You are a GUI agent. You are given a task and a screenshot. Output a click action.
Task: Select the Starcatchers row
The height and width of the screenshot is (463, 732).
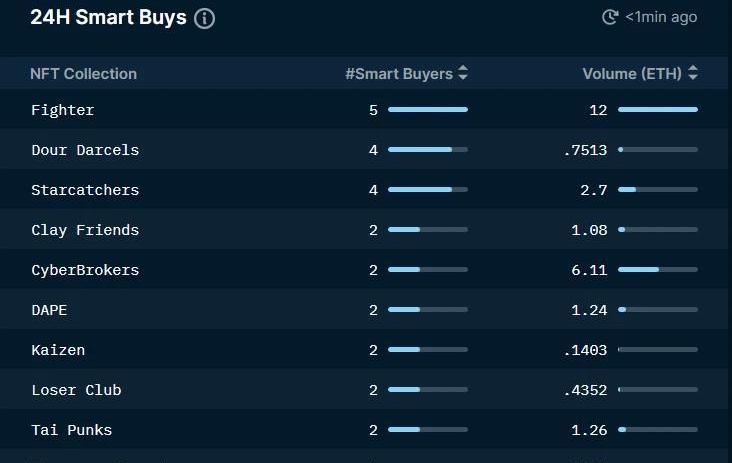click(x=85, y=190)
